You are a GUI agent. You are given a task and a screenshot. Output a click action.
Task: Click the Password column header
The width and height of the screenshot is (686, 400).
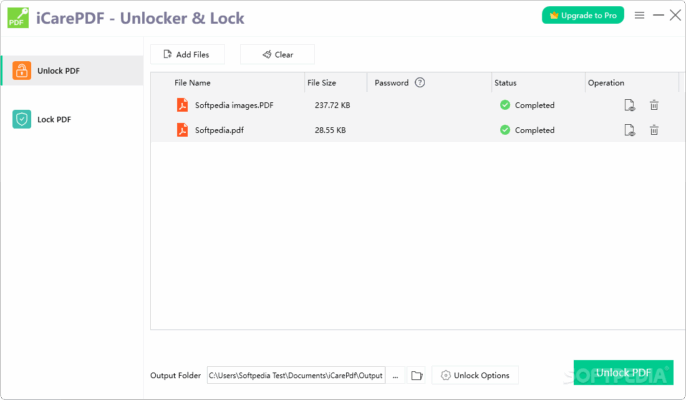(392, 83)
